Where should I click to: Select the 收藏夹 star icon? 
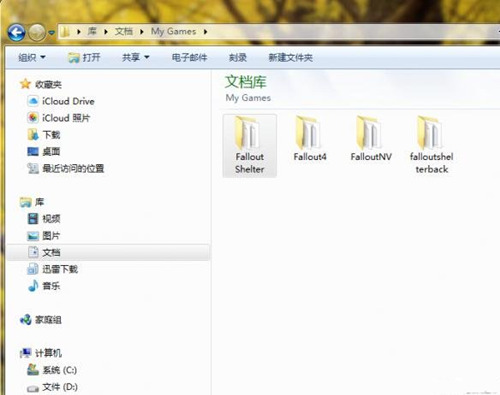tap(25, 84)
